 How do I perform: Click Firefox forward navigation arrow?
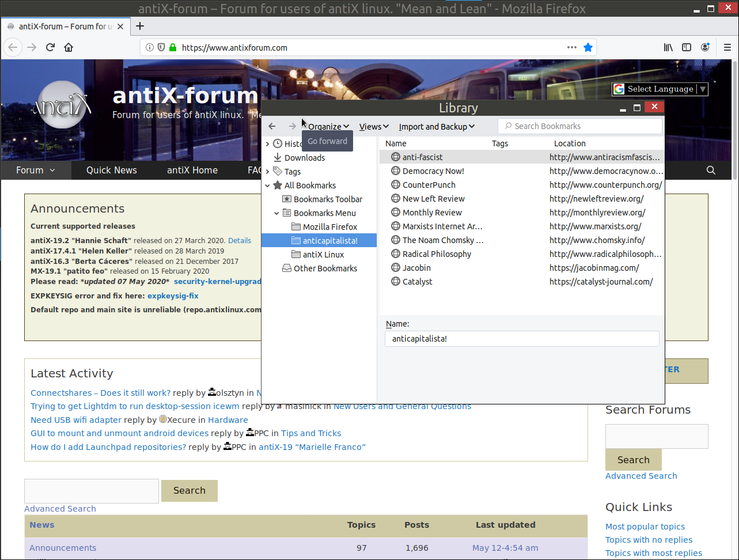coord(32,47)
